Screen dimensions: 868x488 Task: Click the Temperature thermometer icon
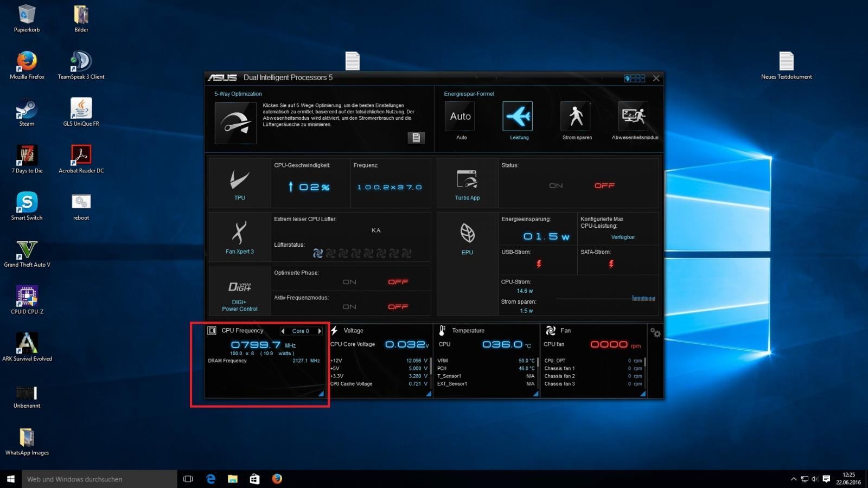pos(442,330)
